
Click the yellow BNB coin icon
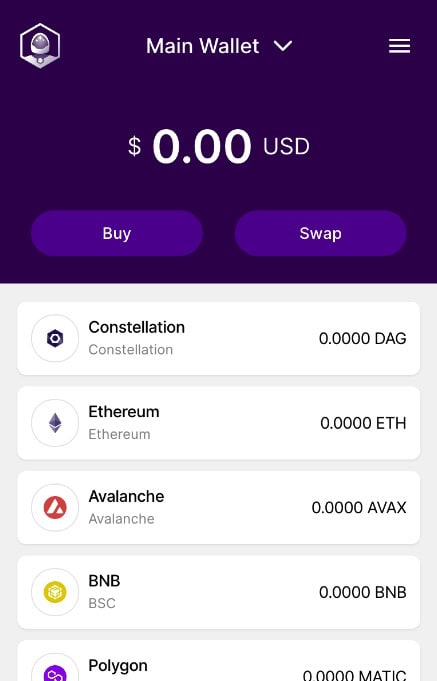point(55,592)
